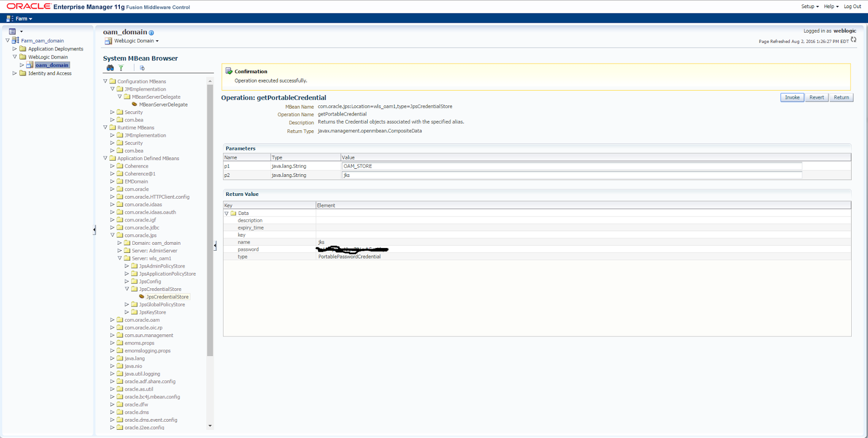Click the MBeanServerDelegate bean leaf icon
868x438 pixels.
pyautogui.click(x=135, y=104)
